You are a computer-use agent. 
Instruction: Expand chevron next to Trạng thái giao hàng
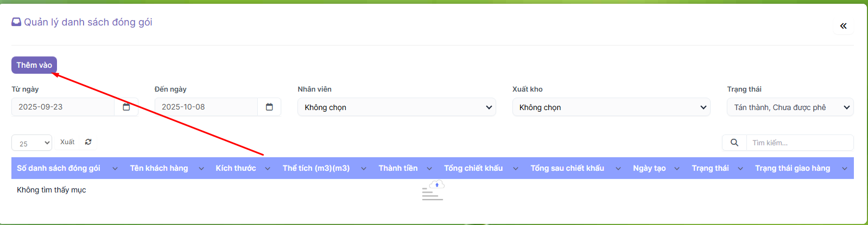coord(844,169)
